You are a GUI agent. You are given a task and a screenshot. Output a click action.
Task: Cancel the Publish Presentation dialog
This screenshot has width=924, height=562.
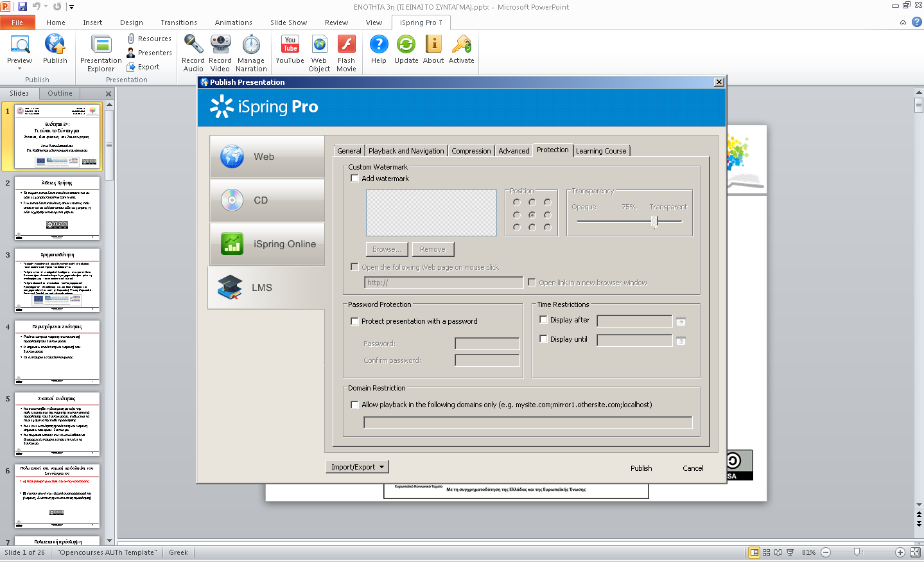pos(693,468)
